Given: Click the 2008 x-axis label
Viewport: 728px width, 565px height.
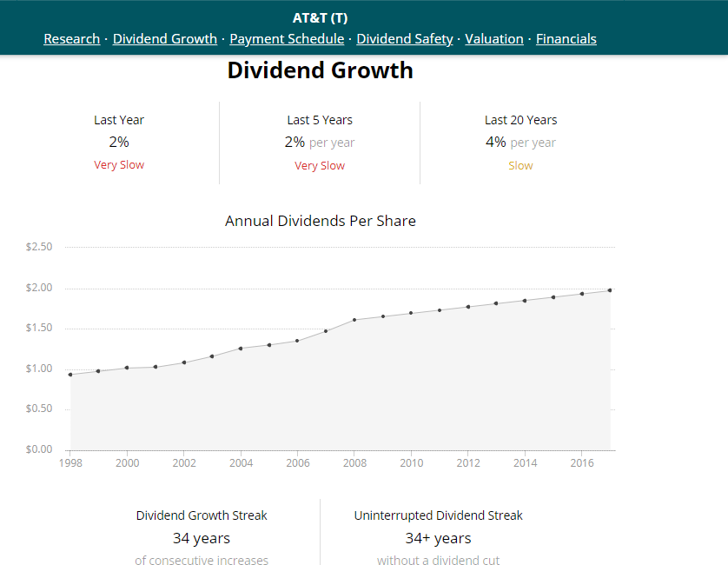Looking at the screenshot, I should coord(354,462).
